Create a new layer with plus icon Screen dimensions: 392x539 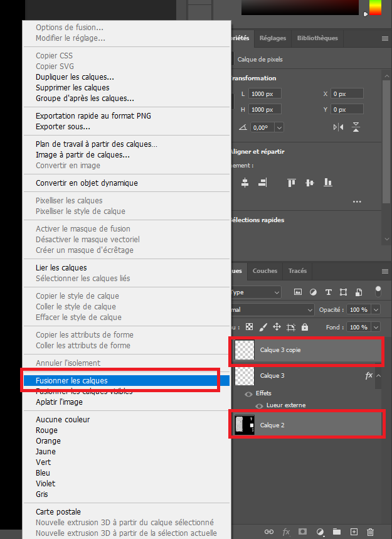354,531
